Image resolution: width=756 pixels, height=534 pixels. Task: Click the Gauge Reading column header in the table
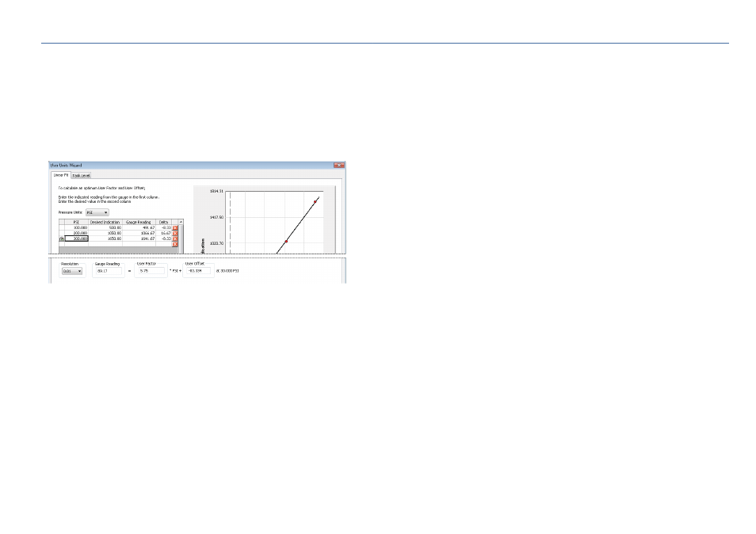tap(139, 222)
